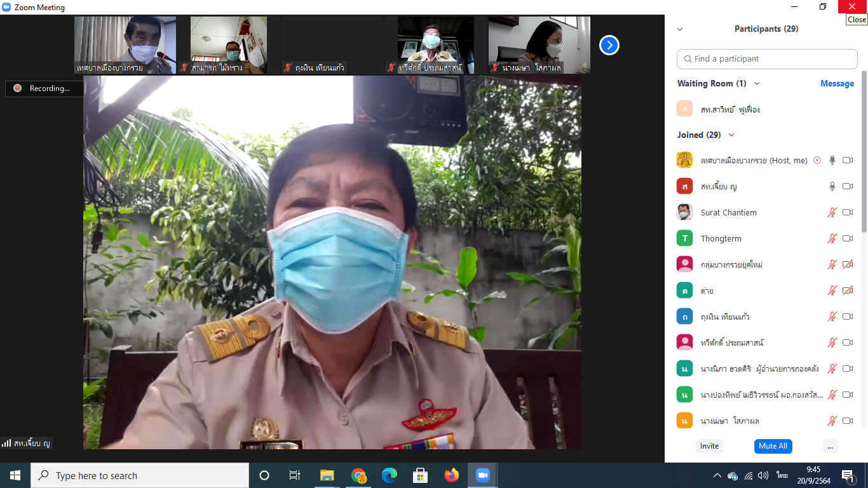Click disabled camera icon for กลุ่มบางกรวยยุคใหม่
Viewport: 868px width, 488px height.
pos(848,265)
